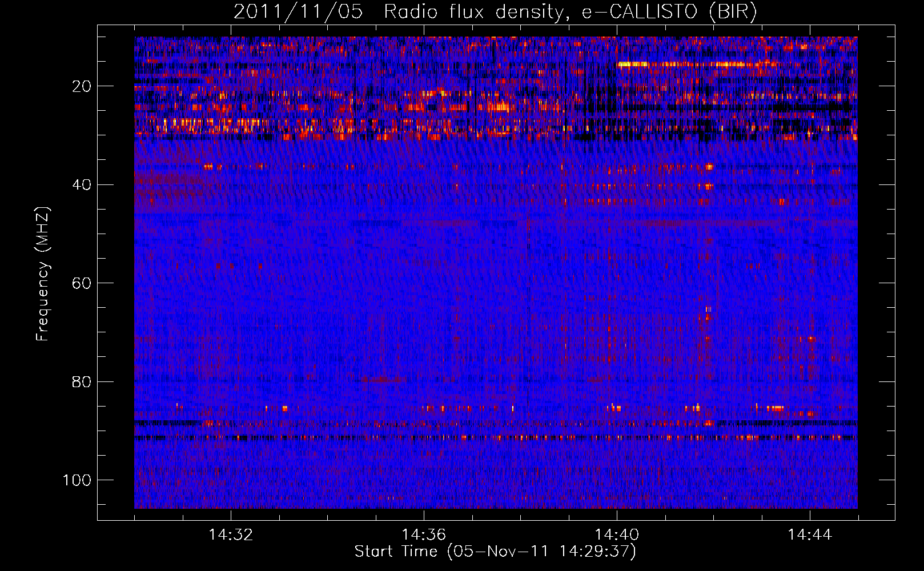Click the 14:44 time tick label
Viewport: 924px width, 571px height.
click(x=810, y=535)
